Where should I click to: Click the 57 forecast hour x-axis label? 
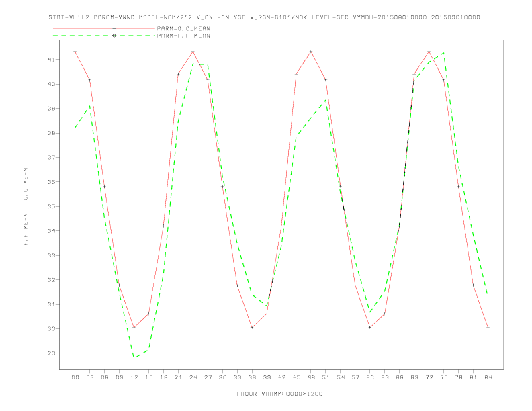tap(355, 377)
